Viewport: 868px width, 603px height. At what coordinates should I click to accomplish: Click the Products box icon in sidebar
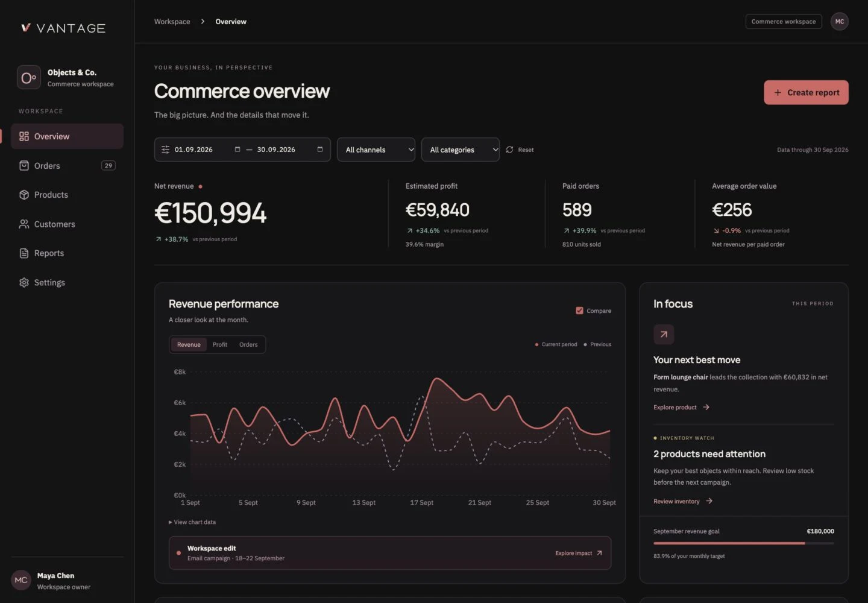click(24, 195)
